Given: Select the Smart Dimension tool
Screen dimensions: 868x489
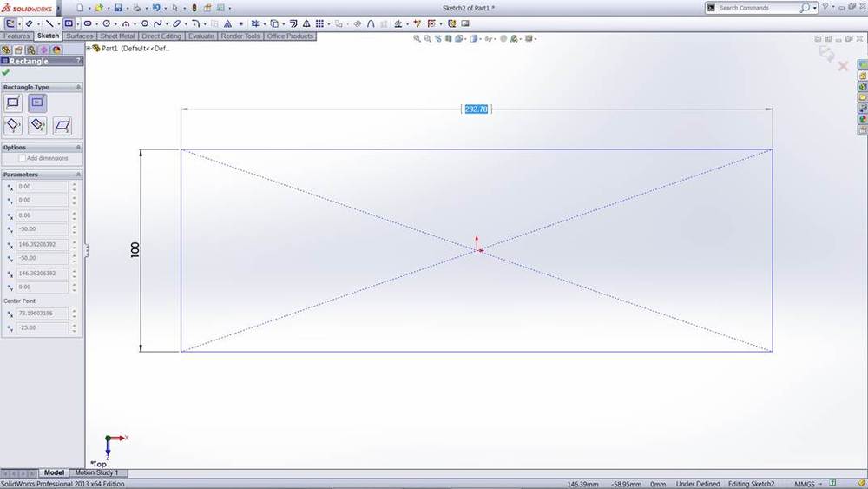Looking at the screenshot, I should click(x=30, y=23).
